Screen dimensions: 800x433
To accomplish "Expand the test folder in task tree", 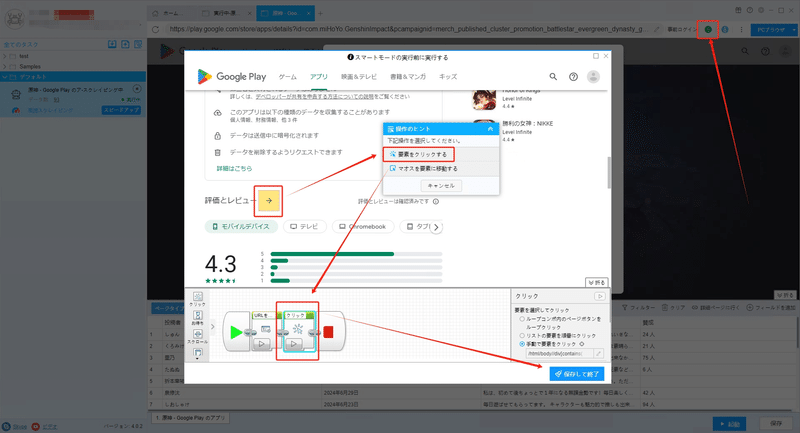I will tap(5, 56).
